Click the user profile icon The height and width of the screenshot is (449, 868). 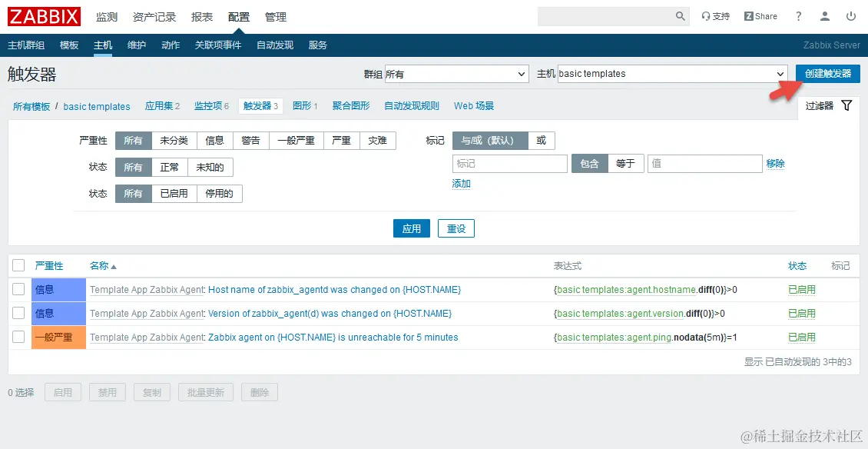823,15
